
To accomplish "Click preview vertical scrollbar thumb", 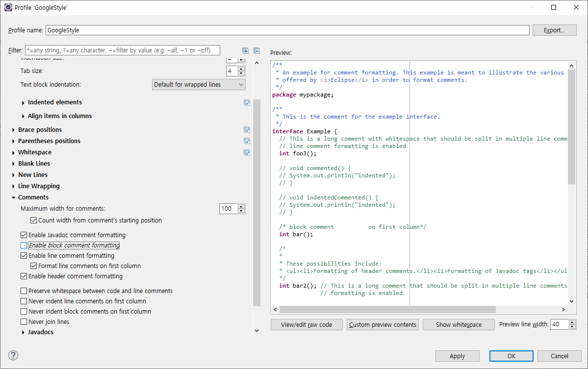I will [x=571, y=126].
